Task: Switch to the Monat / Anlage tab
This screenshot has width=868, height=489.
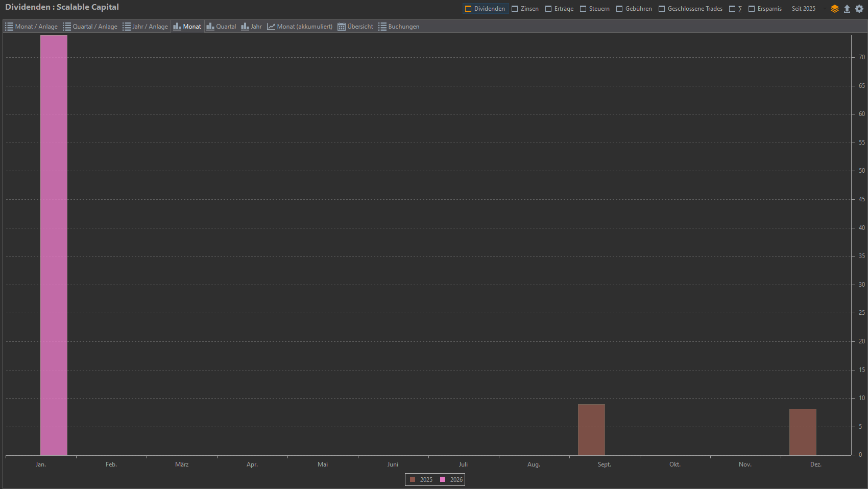Action: [x=31, y=27]
